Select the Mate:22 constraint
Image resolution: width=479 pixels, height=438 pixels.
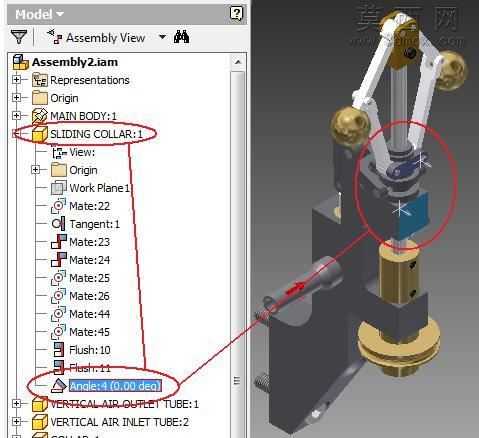(89, 206)
